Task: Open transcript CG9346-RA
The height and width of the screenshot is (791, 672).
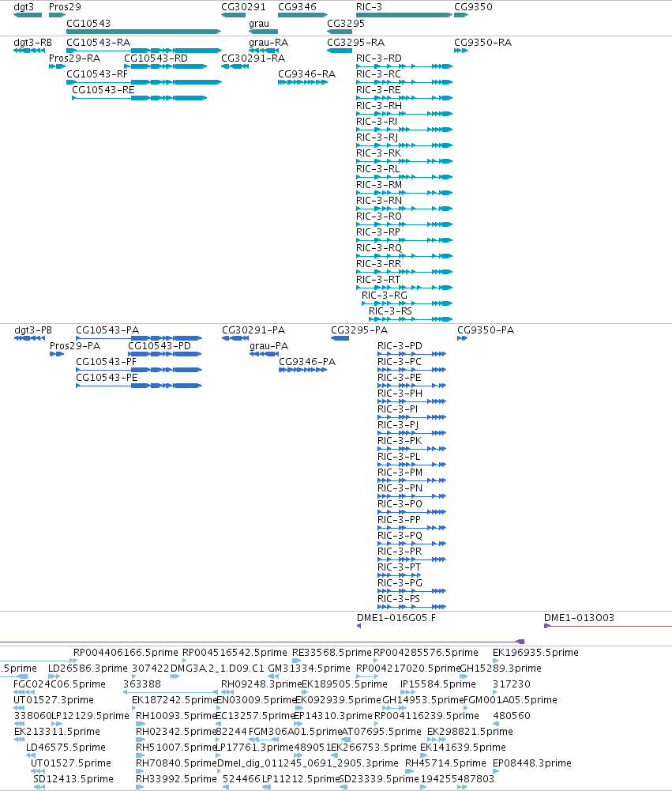Action: click(303, 82)
